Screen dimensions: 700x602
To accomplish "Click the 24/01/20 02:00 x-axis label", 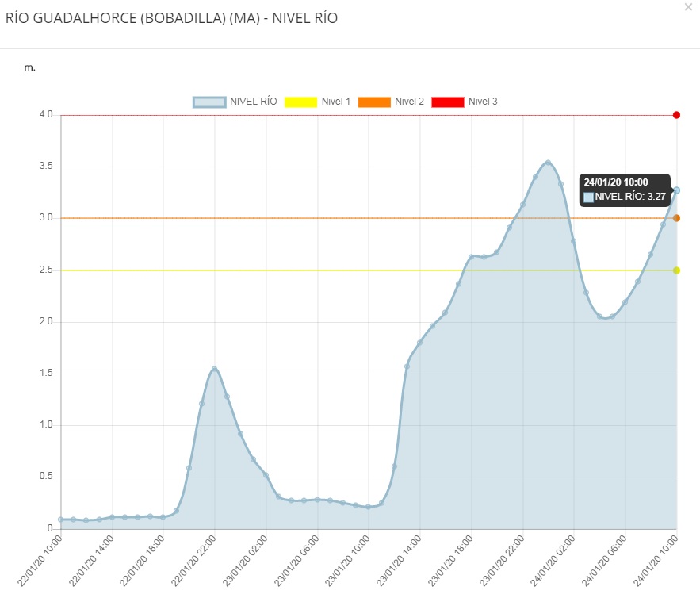I will pyautogui.click(x=553, y=561).
